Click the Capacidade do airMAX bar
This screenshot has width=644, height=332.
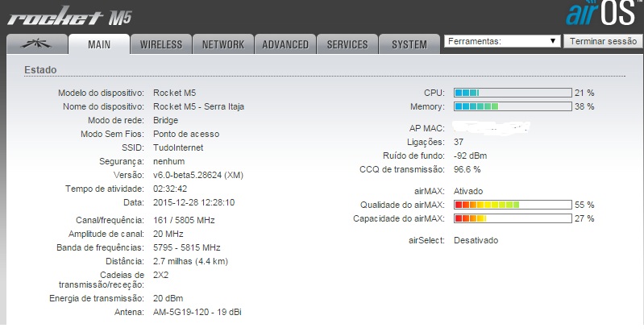coord(513,218)
